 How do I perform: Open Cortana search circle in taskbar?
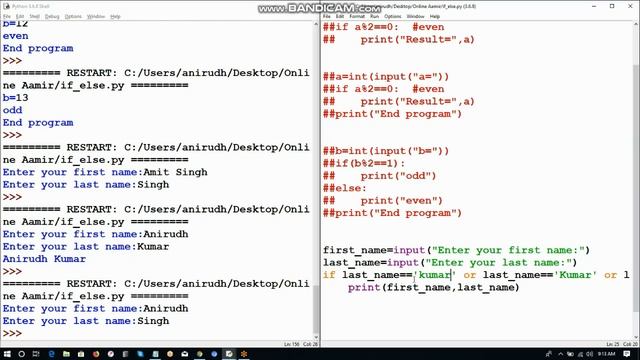[x=22, y=354]
